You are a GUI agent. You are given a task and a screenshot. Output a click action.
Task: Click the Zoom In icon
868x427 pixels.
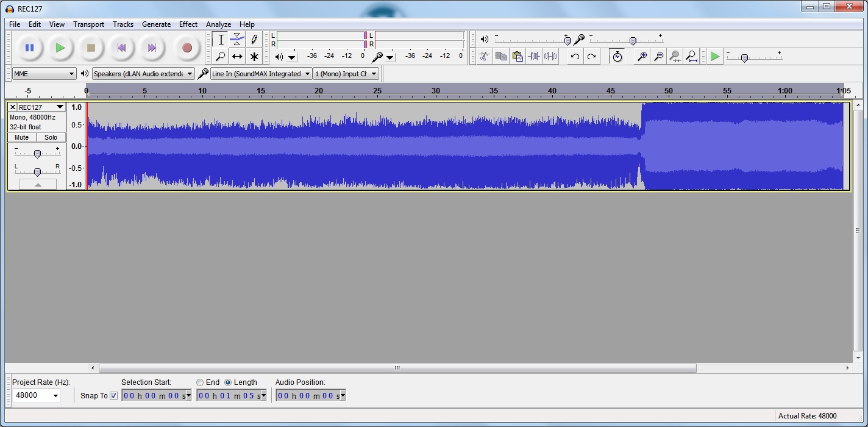pos(642,56)
